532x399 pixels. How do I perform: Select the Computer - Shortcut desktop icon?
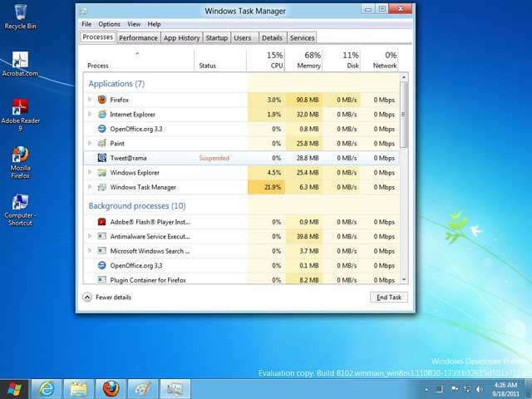point(20,210)
